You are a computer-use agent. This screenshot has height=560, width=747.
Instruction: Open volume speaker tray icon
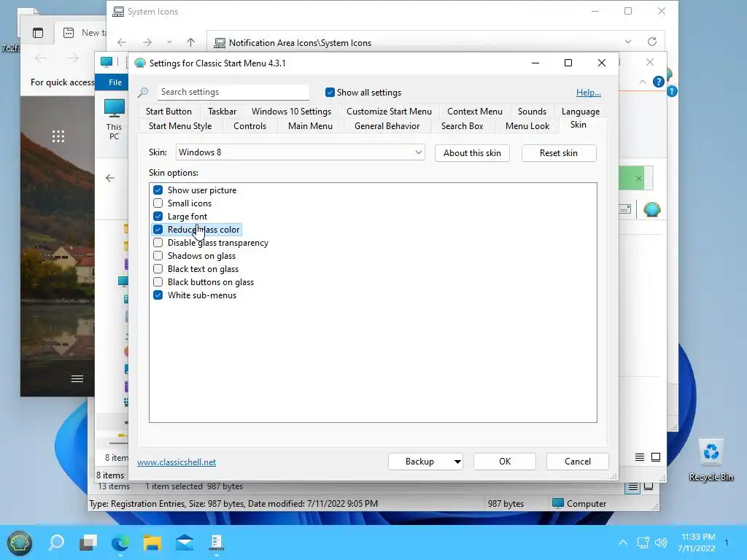click(661, 542)
